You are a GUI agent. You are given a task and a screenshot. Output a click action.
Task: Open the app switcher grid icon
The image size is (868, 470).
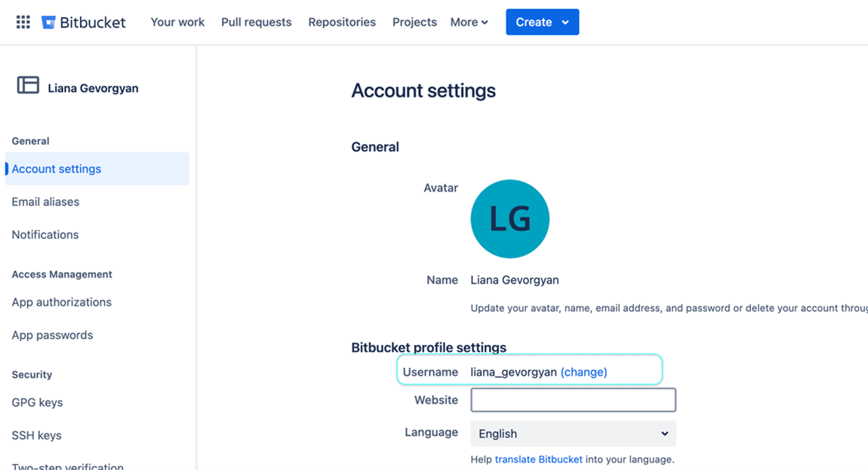tap(23, 22)
